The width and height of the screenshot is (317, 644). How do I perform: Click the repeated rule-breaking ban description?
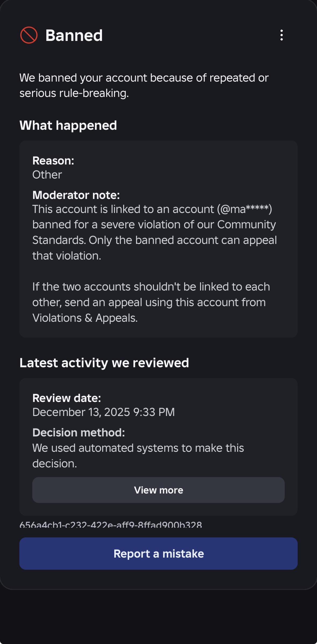click(x=144, y=85)
